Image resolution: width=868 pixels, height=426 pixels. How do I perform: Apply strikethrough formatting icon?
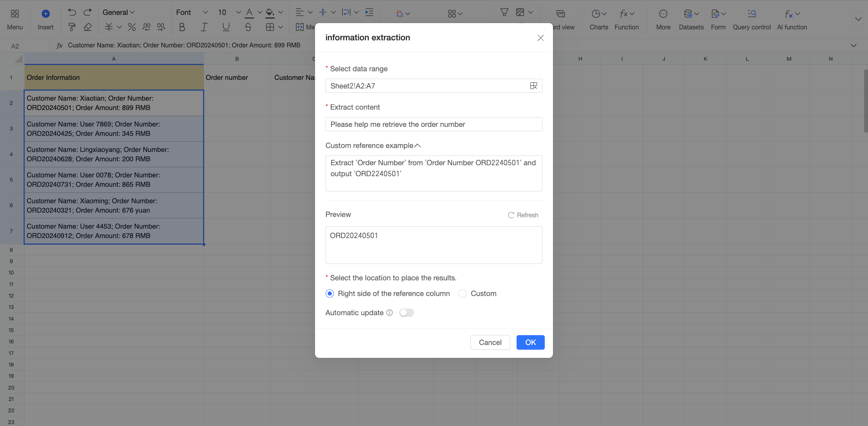point(248,27)
